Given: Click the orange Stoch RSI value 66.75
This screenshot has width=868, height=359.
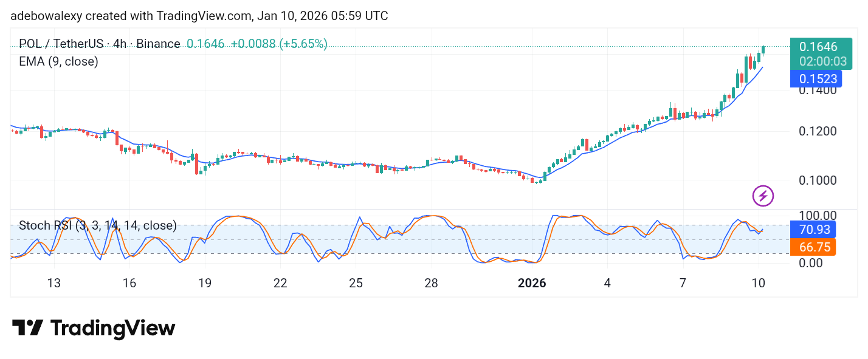Looking at the screenshot, I should (x=813, y=247).
